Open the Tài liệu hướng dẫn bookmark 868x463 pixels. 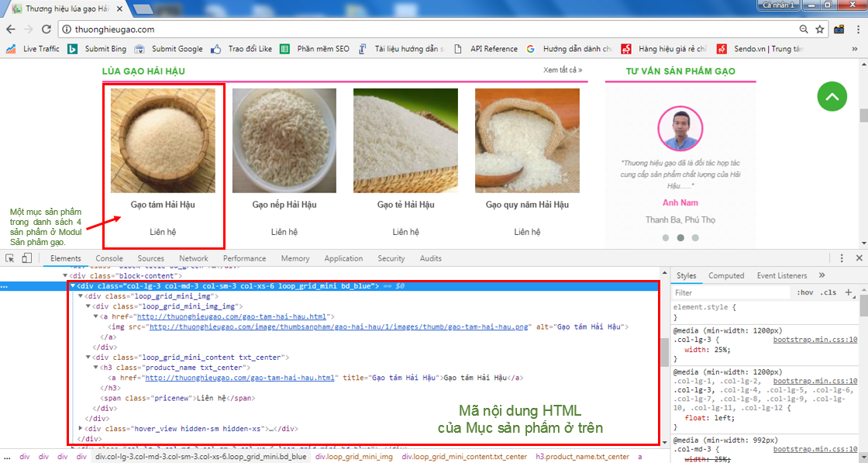pyautogui.click(x=401, y=49)
